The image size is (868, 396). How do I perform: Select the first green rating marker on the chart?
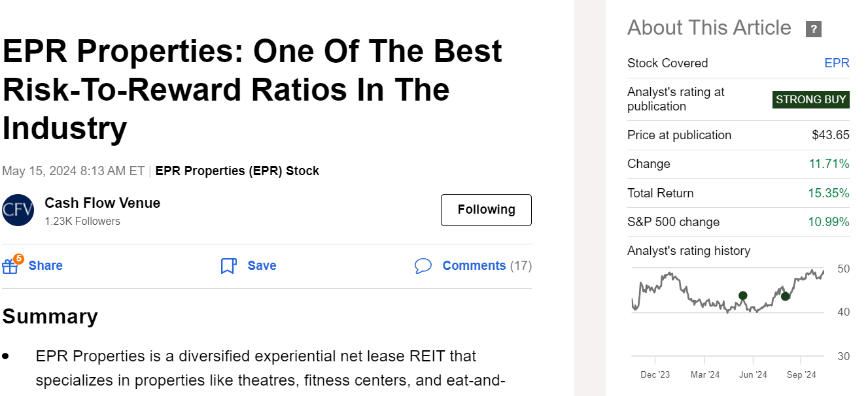pos(742,295)
